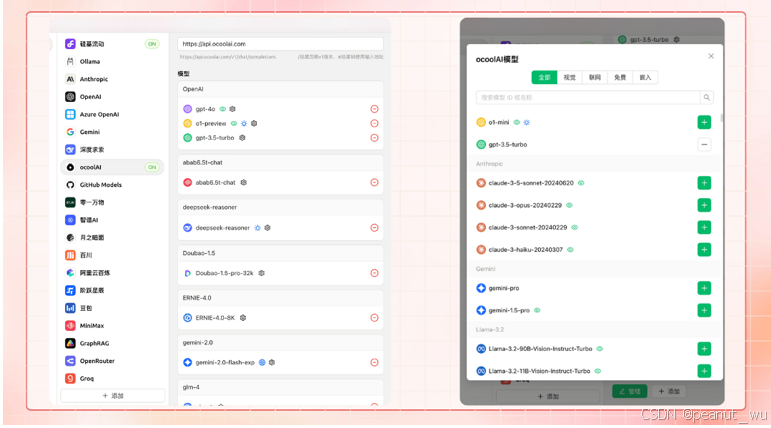Add Llama-3.2-90B-Vision-Instruct-Turbo model
The height and width of the screenshot is (428, 771).
coord(704,349)
